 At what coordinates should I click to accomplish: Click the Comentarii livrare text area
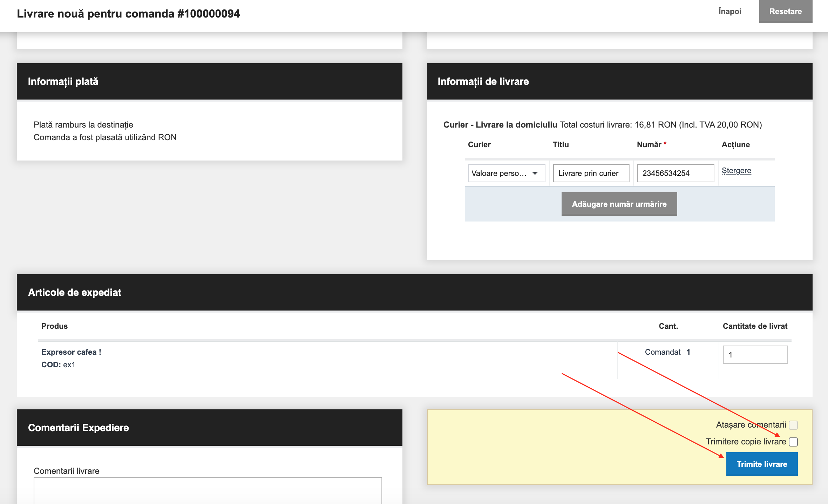pos(208,491)
